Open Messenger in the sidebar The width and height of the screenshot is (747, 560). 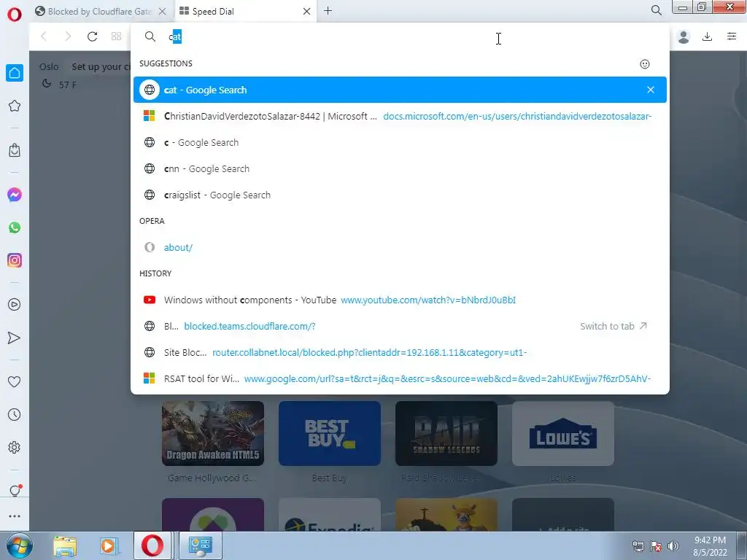point(15,195)
